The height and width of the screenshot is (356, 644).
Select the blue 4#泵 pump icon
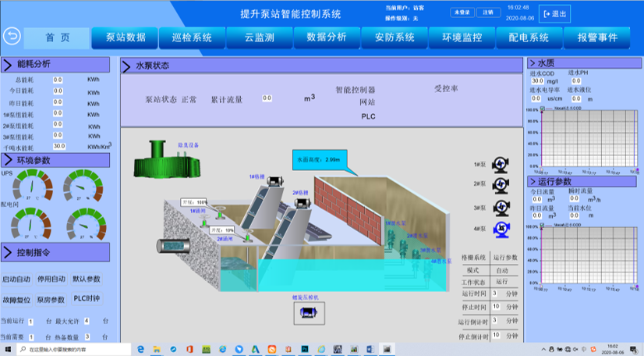point(502,229)
